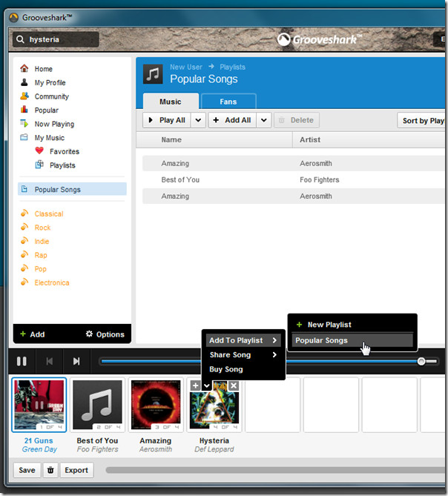Click the sidebar Add button

tap(33, 334)
